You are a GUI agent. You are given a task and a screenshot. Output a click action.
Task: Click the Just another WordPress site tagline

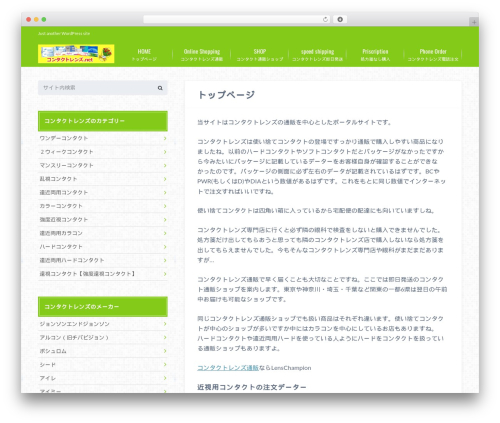64,33
